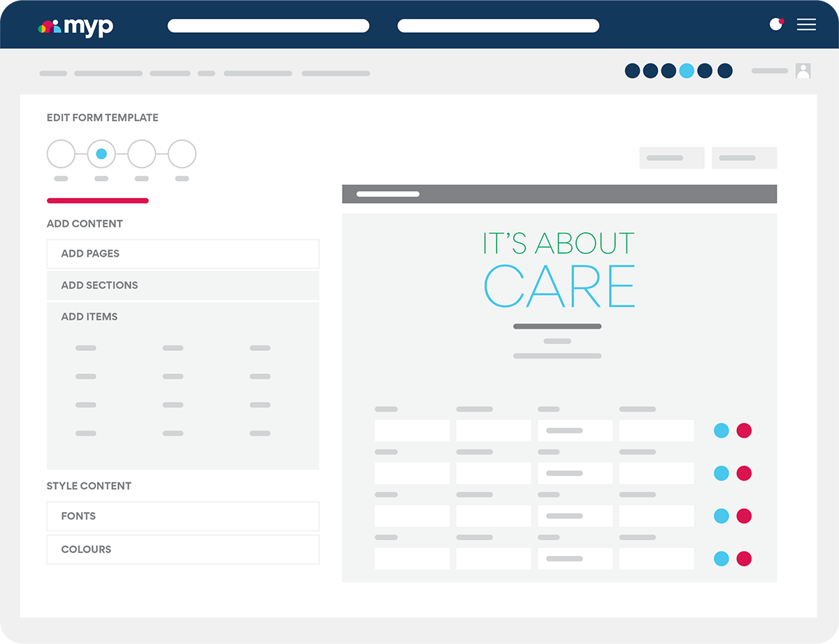Select the light blue dot in the top color row
The height and width of the screenshot is (644, 839).
(686, 71)
